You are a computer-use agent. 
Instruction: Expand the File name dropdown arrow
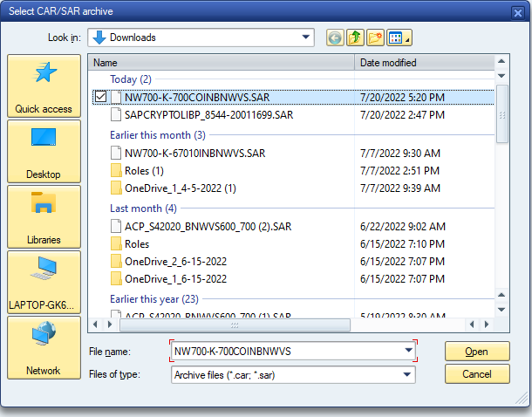(x=408, y=351)
